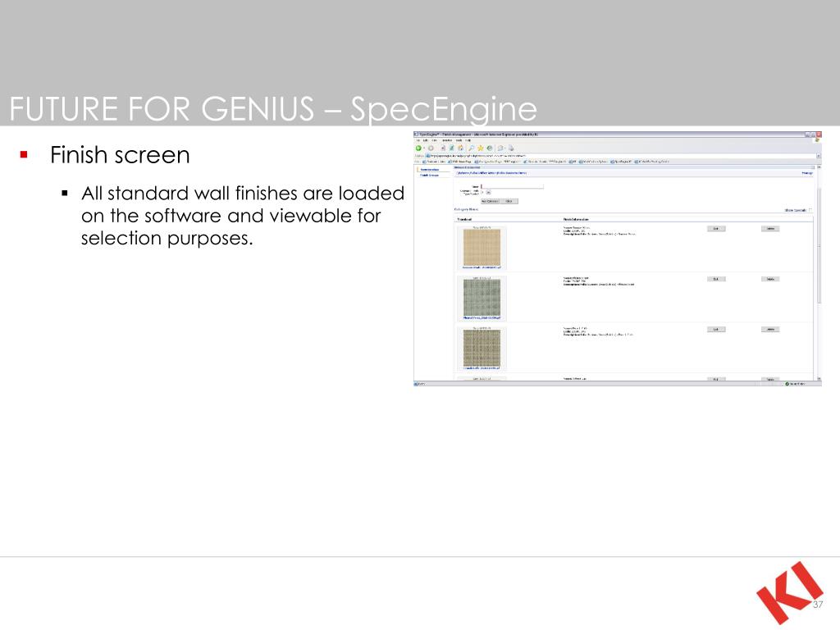840x630 pixels.
Task: Open the Tools menu in Internet Explorer
Action: pos(459,140)
